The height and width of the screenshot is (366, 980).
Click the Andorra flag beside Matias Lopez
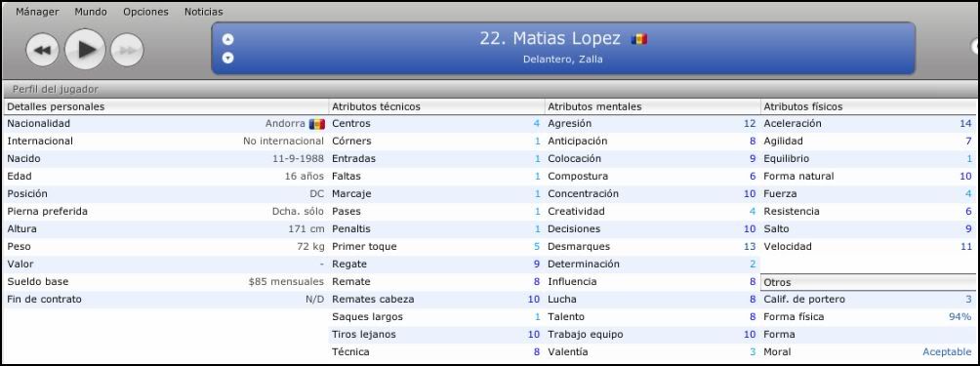(x=638, y=39)
